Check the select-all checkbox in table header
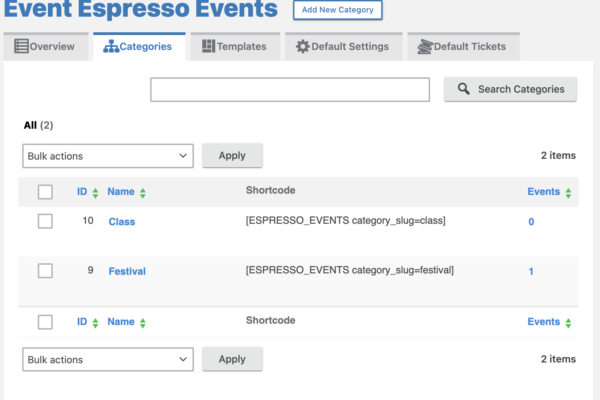The width and height of the screenshot is (600, 400). pos(45,192)
